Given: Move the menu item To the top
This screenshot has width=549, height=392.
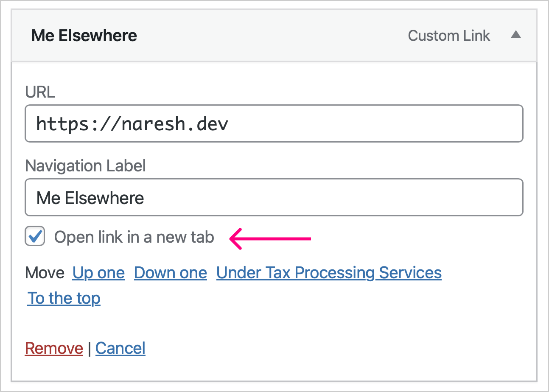Looking at the screenshot, I should click(64, 298).
